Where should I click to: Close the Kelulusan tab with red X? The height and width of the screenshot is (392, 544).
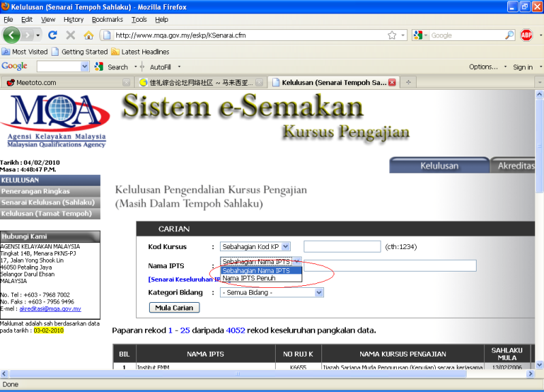(x=392, y=82)
